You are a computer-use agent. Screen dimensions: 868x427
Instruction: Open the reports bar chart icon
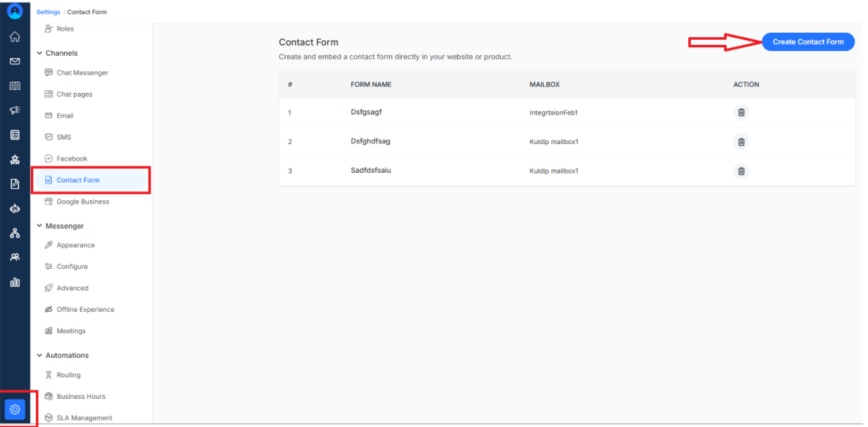click(x=15, y=282)
